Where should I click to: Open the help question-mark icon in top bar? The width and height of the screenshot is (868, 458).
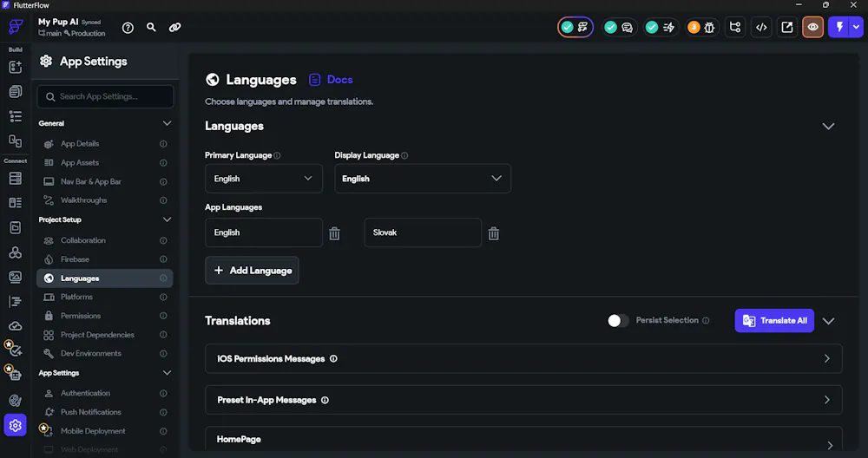tap(128, 28)
